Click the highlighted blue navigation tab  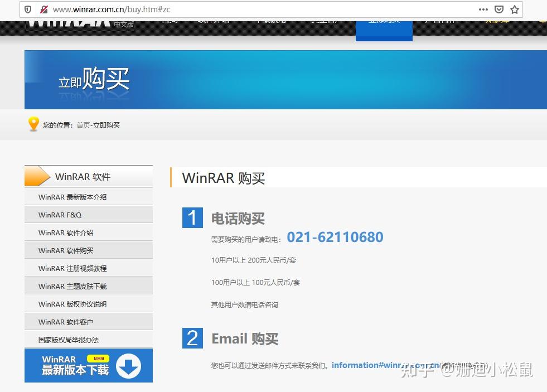coord(384,31)
